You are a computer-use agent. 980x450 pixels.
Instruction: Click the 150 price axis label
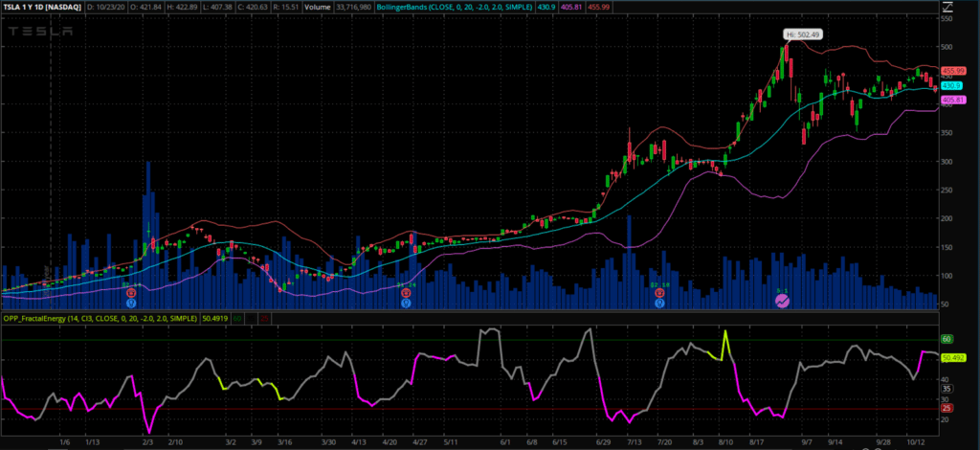(x=947, y=247)
